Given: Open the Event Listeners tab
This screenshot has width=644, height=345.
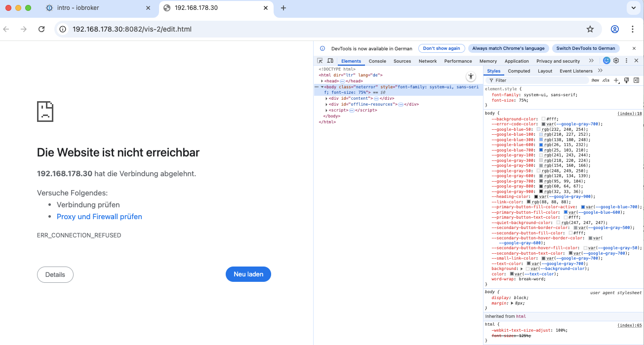Looking at the screenshot, I should [x=576, y=71].
